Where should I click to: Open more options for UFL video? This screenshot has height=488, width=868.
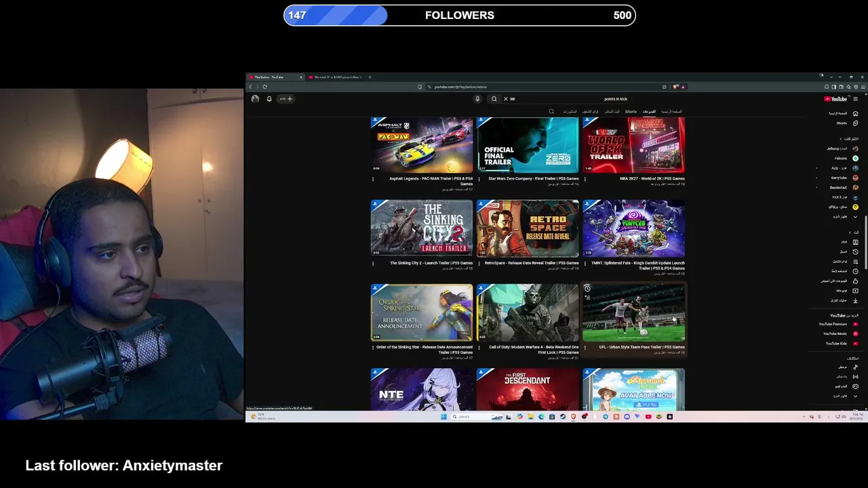[x=585, y=348]
